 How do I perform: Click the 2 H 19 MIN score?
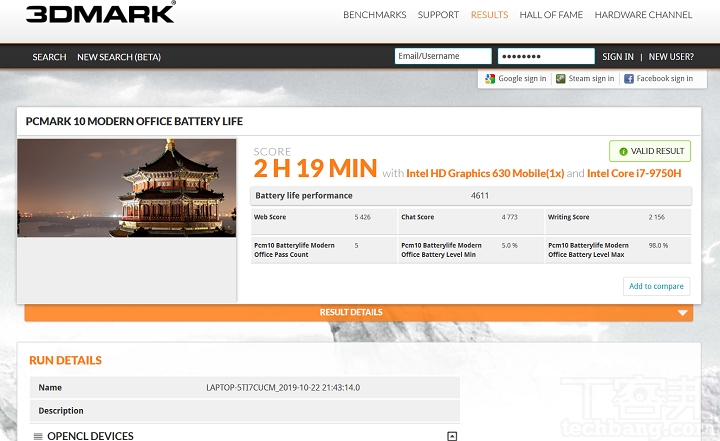(315, 169)
